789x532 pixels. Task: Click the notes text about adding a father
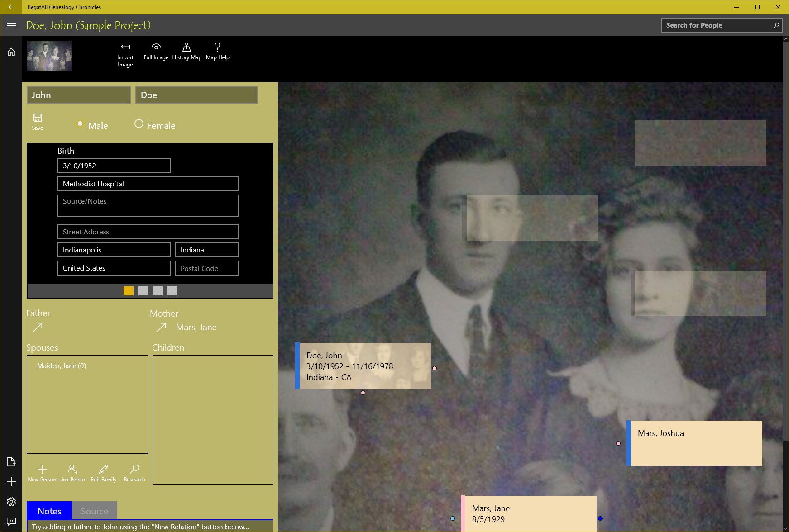coord(140,527)
